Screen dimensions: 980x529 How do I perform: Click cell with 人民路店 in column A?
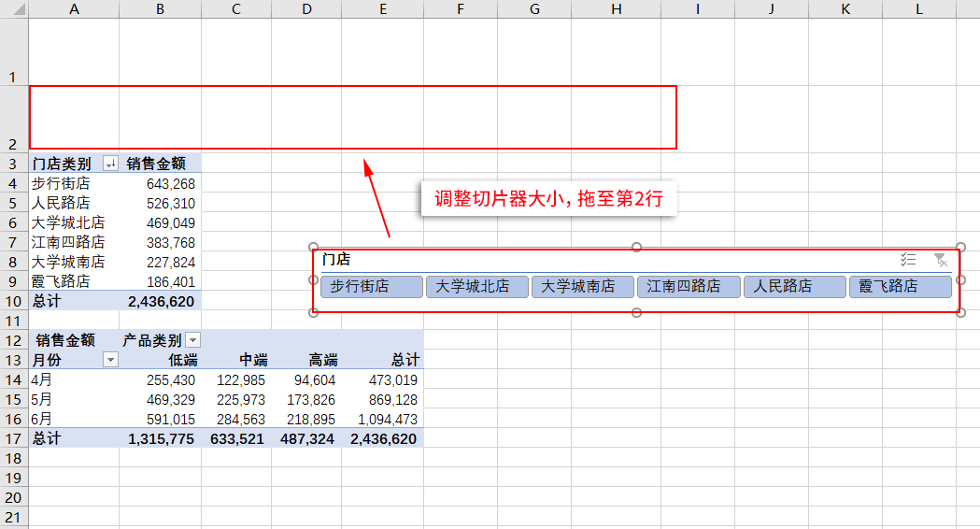point(61,203)
